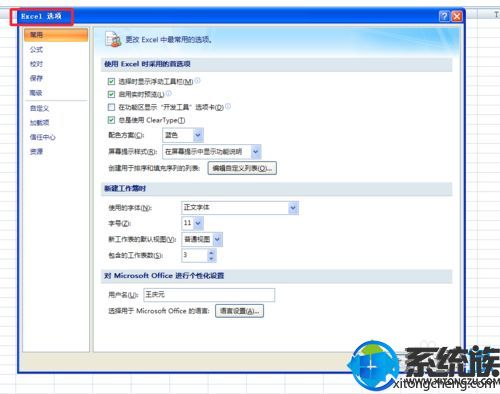Viewport: 500px width, 394px height.
Task: Select 常用 category in sidebar
Action: tap(56, 35)
